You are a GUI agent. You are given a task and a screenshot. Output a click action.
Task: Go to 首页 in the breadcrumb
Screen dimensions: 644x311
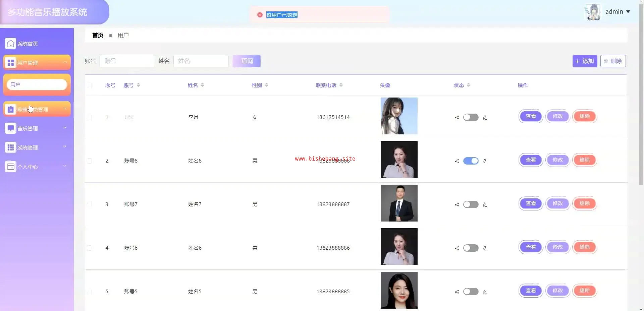[x=98, y=35]
